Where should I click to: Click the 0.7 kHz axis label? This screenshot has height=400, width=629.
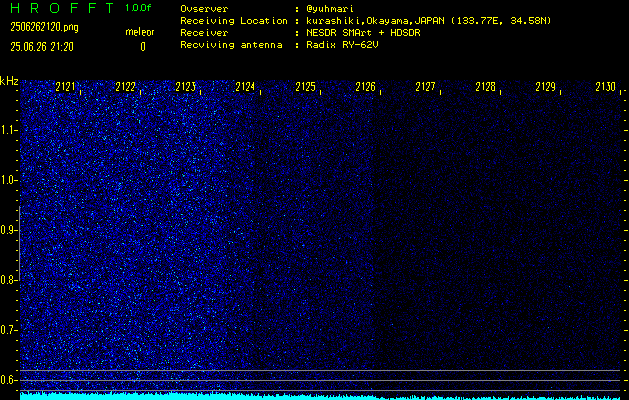8,330
